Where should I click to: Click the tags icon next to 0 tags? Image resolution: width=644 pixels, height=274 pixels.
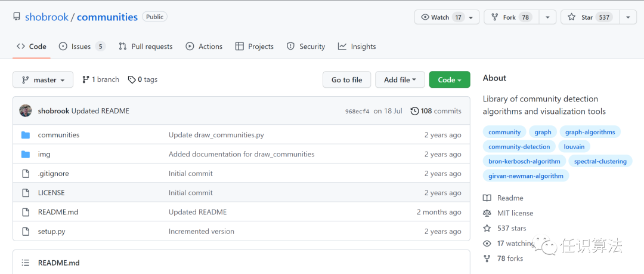[x=132, y=79]
